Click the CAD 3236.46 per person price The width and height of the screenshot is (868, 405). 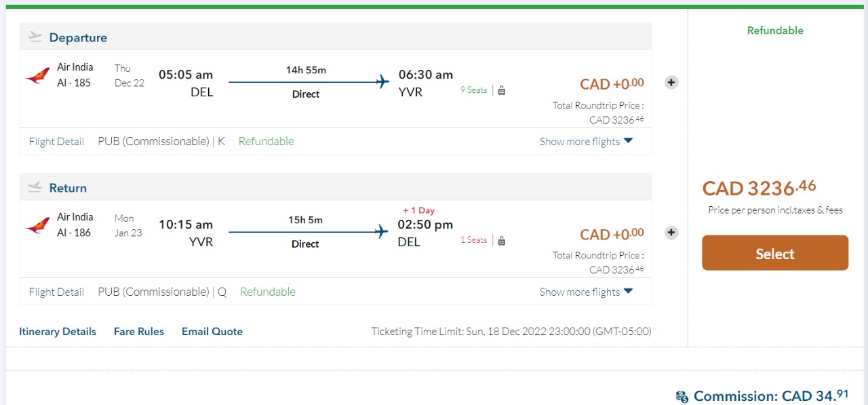click(759, 187)
